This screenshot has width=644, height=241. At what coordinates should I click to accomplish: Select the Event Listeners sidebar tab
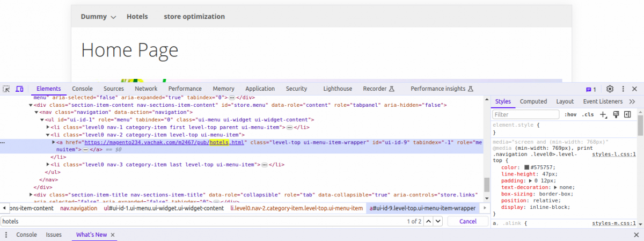click(x=603, y=101)
